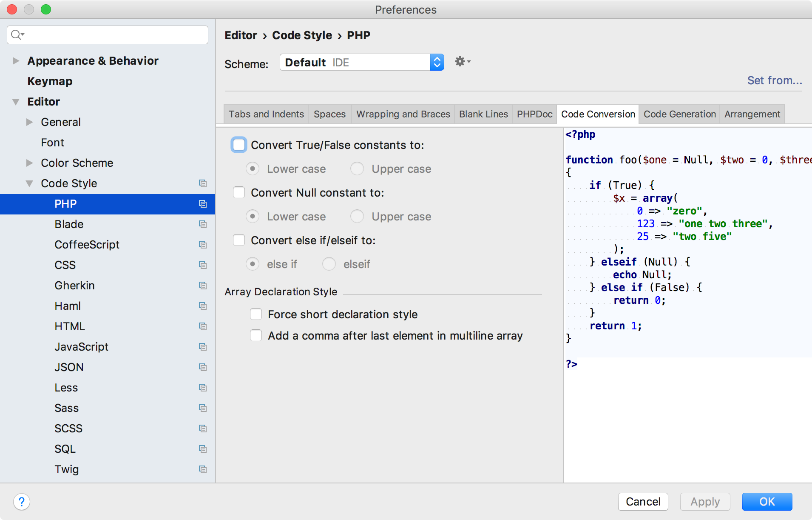Image resolution: width=812 pixels, height=520 pixels.
Task: Expand the Appearance & Behavior section
Action: [x=15, y=60]
